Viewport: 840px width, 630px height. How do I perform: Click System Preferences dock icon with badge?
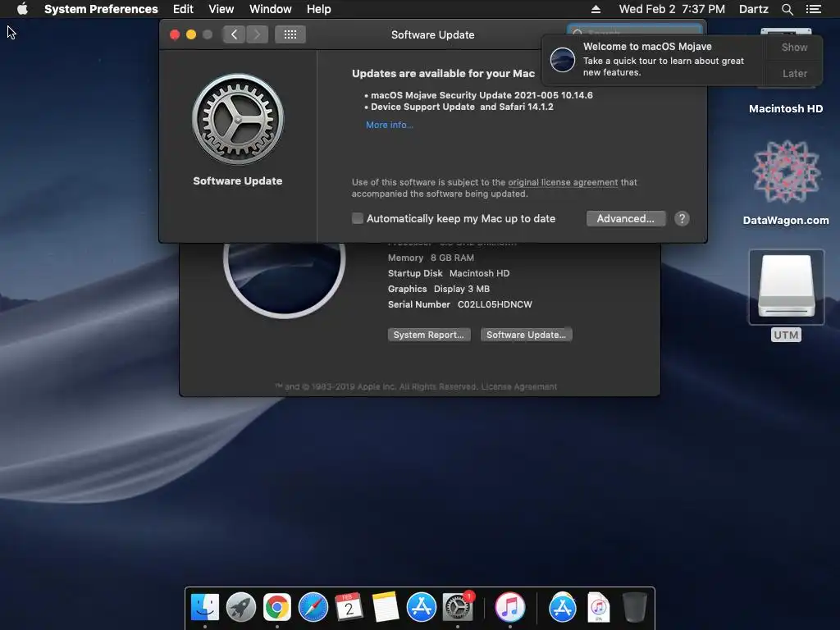click(x=458, y=608)
